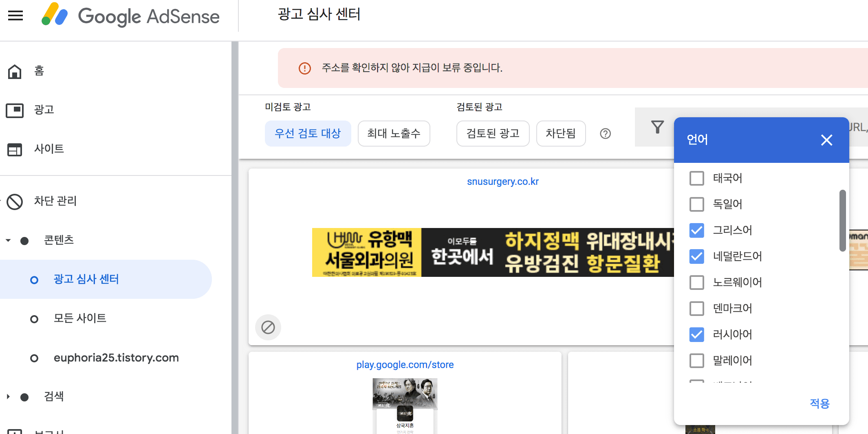The height and width of the screenshot is (434, 868).
Task: Open the hamburger main menu
Action: (x=15, y=16)
